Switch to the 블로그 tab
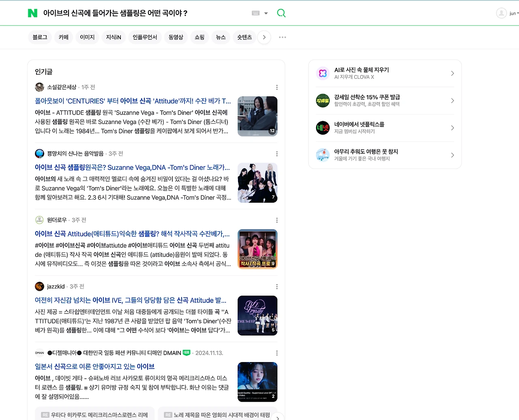Viewport: 519px width, 420px height. (x=40, y=37)
